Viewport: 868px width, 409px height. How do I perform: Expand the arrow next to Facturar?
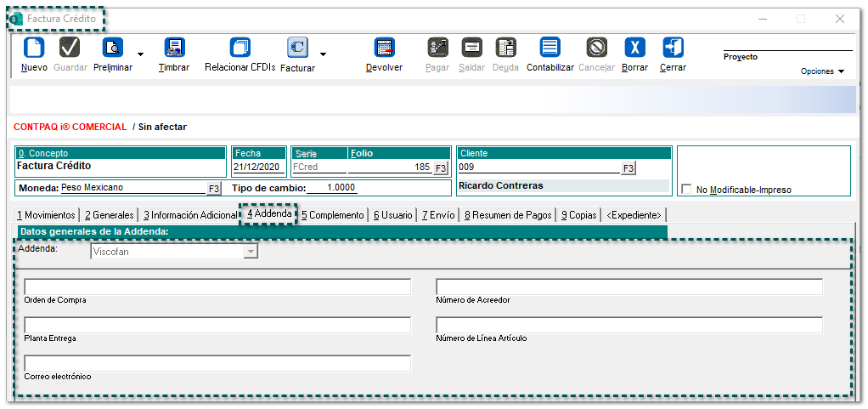tap(323, 54)
